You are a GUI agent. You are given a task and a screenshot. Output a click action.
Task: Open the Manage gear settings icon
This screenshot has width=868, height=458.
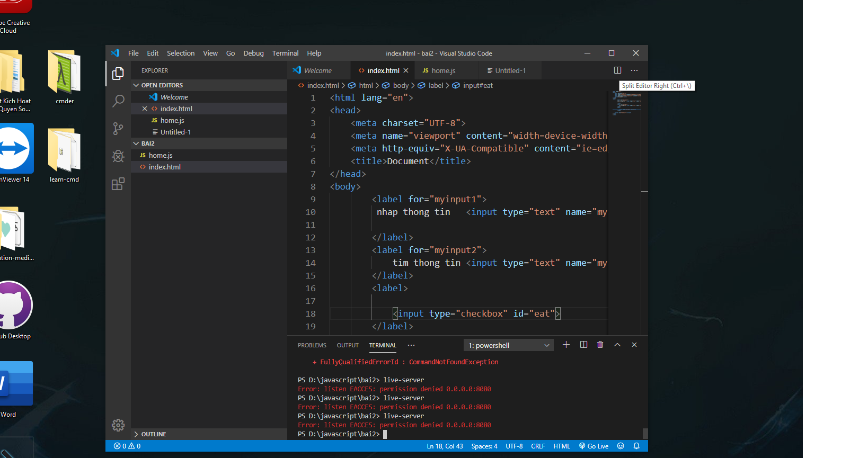click(x=118, y=425)
